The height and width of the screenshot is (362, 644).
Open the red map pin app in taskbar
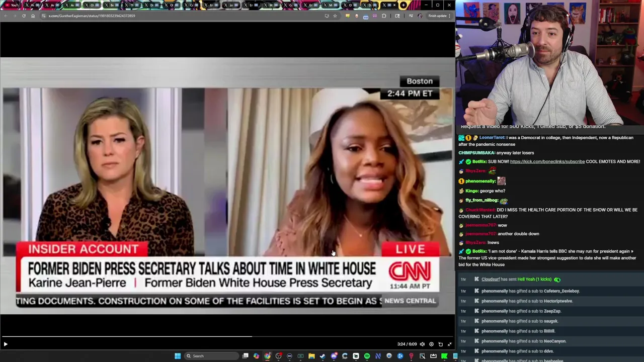coord(411,356)
